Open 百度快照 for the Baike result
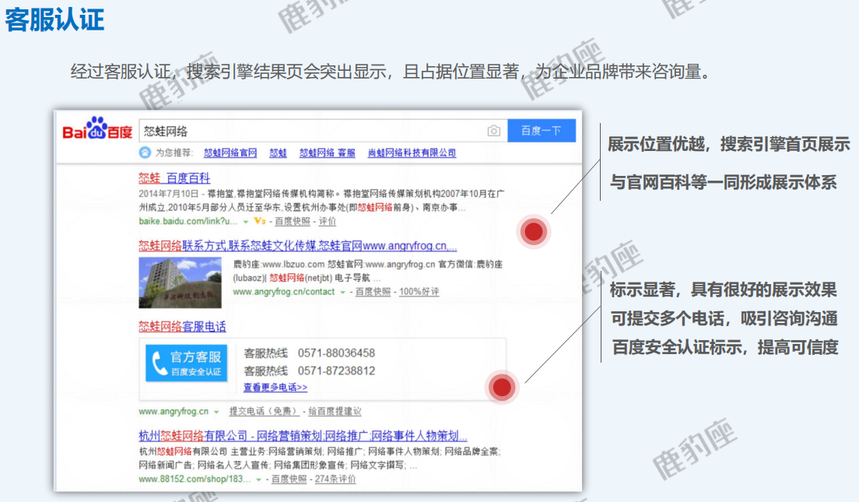The width and height of the screenshot is (859, 502). point(293,221)
